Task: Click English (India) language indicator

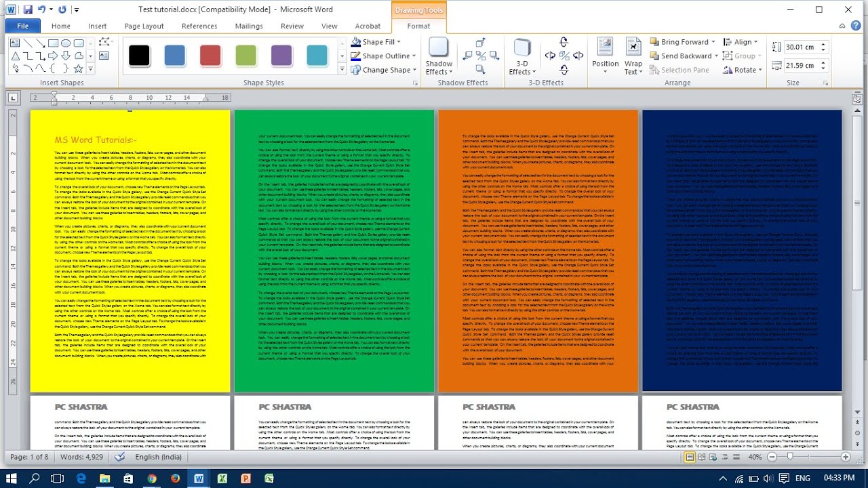Action: (158, 457)
